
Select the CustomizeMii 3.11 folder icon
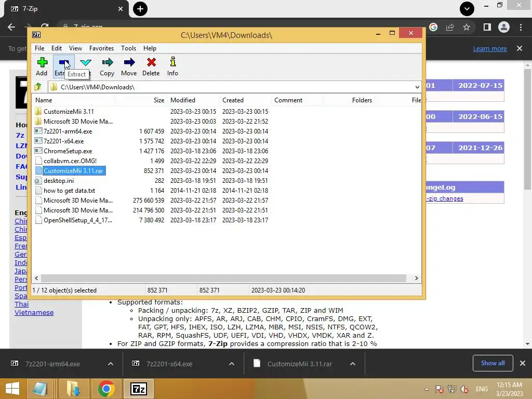coord(38,111)
